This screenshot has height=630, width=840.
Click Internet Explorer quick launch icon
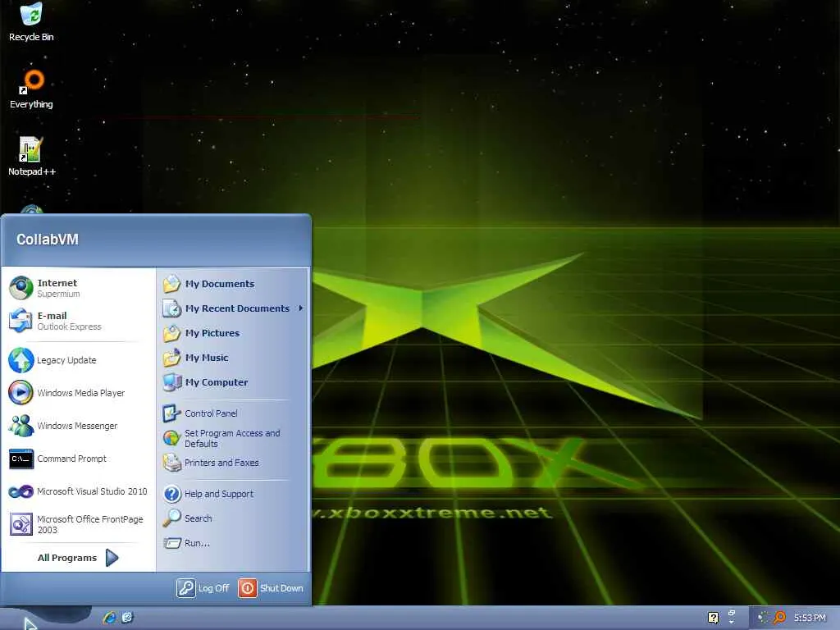109,618
